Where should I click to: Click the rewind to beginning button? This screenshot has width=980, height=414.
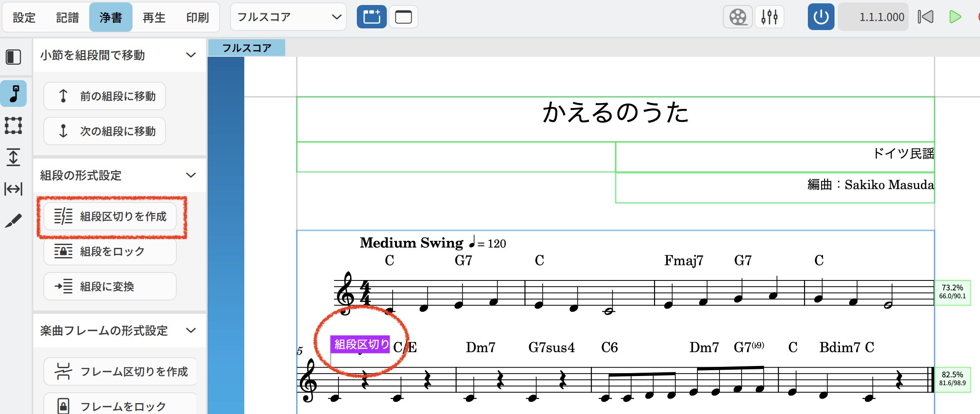925,17
